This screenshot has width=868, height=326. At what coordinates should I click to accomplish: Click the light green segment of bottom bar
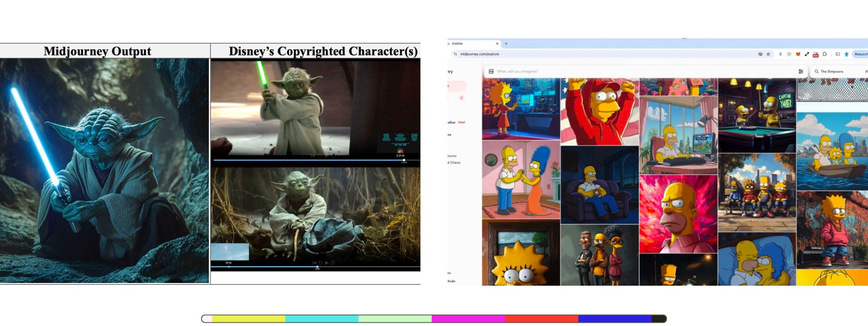click(395, 319)
